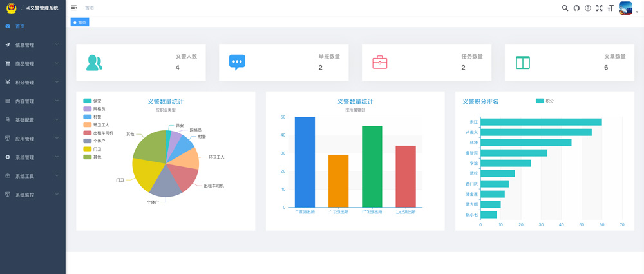The image size is (644, 274).
Task: Open the search magnifier in top bar
Action: [565, 8]
